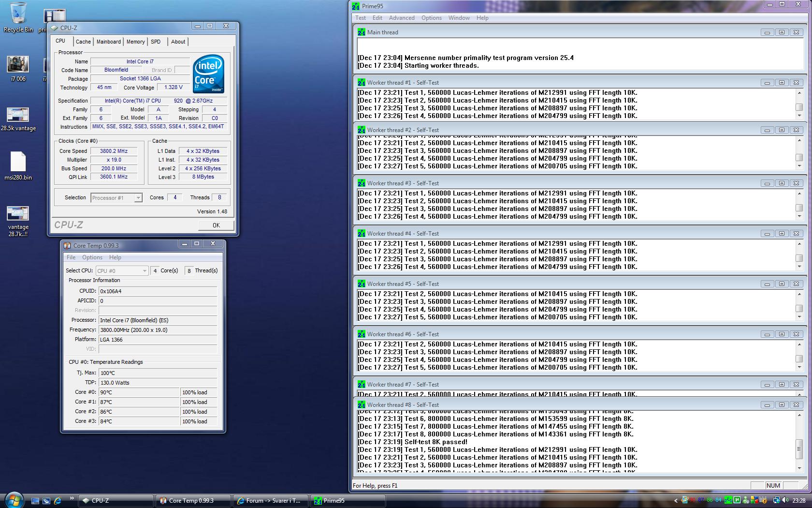Image resolution: width=812 pixels, height=508 pixels.
Task: Click the Worker thread #1 window icon
Action: (x=361, y=82)
